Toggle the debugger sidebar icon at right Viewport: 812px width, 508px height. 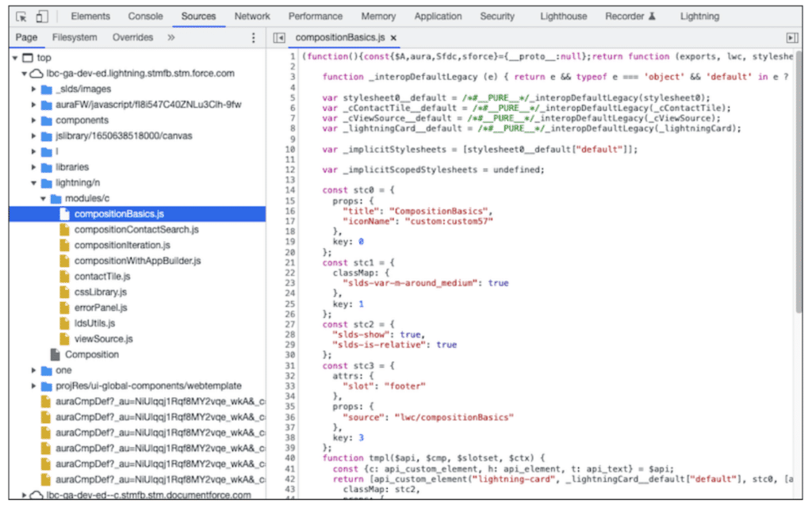pos(792,38)
